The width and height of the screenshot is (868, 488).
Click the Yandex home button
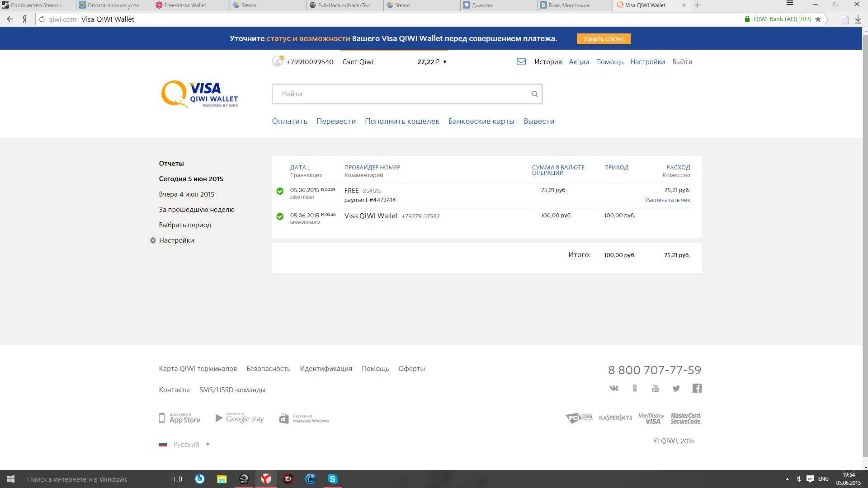[x=24, y=19]
